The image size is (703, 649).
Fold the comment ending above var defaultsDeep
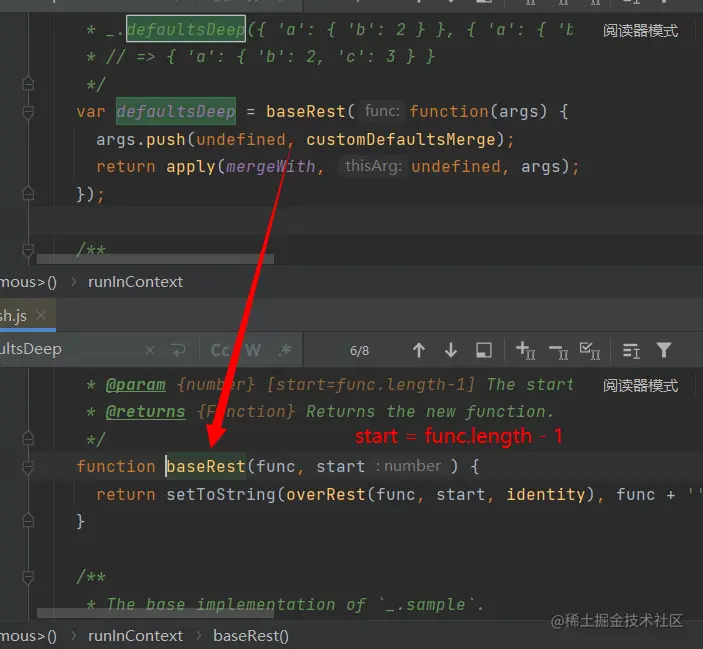coord(28,83)
